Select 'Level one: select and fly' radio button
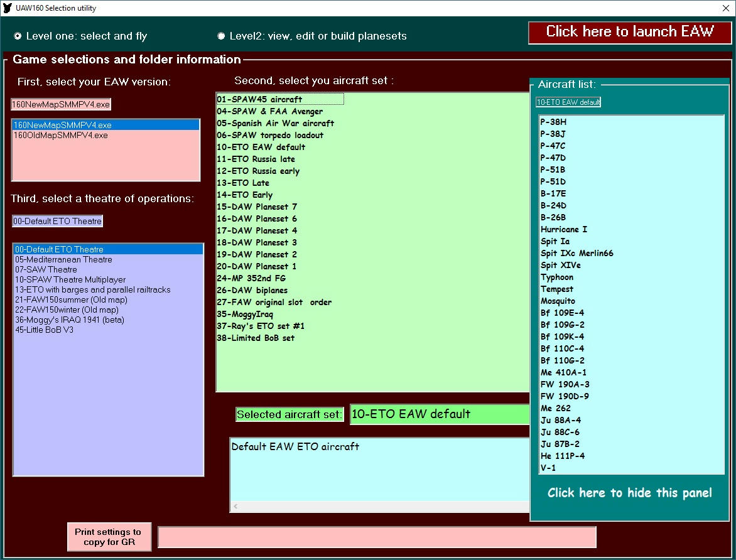 (18, 36)
